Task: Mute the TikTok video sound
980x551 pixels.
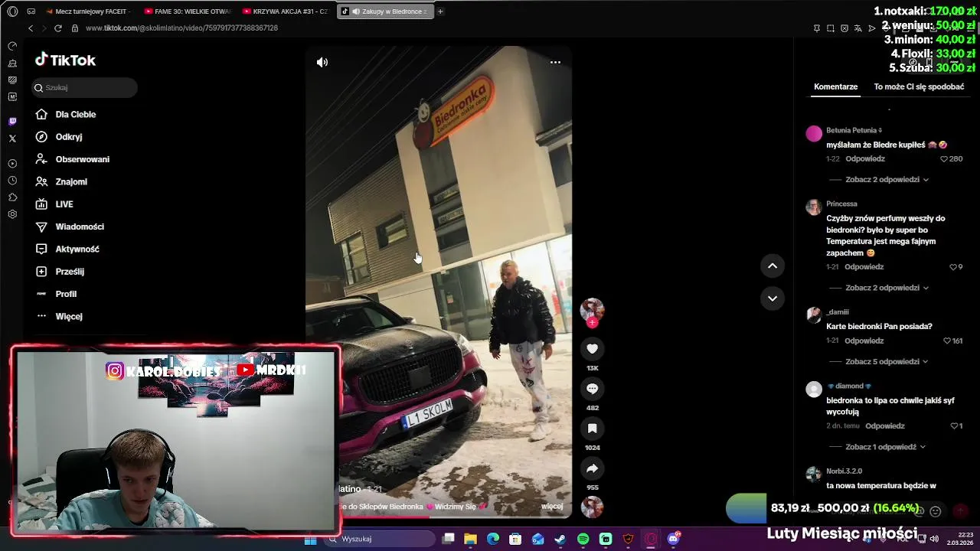Action: [322, 63]
